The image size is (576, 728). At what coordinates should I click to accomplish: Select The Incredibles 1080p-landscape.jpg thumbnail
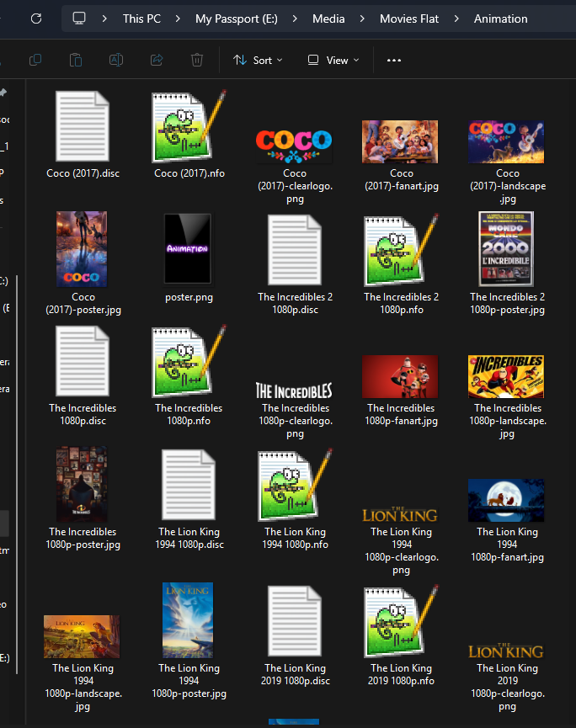click(506, 376)
